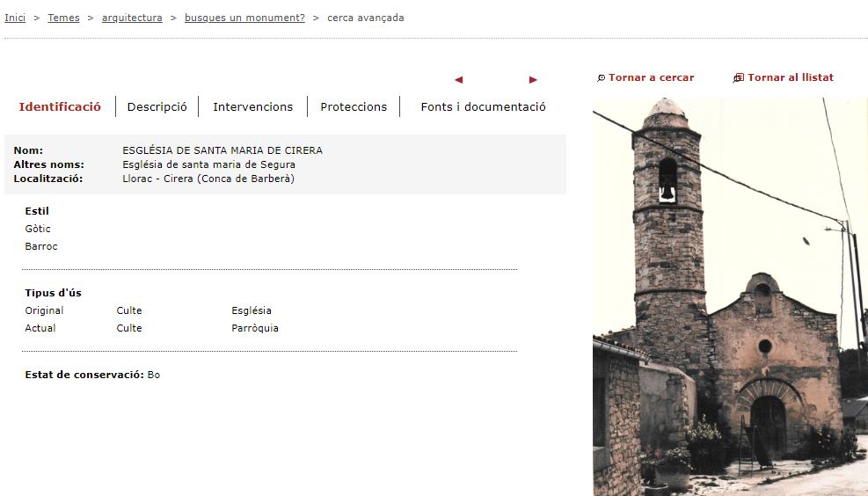Switch to the Descripció tab
The height and width of the screenshot is (496, 868).
tap(157, 107)
